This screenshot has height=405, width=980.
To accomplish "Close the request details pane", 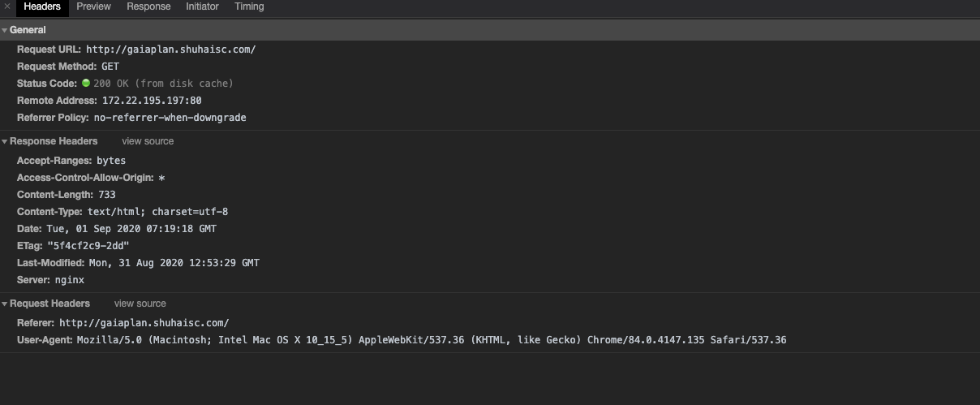I will tap(7, 6).
